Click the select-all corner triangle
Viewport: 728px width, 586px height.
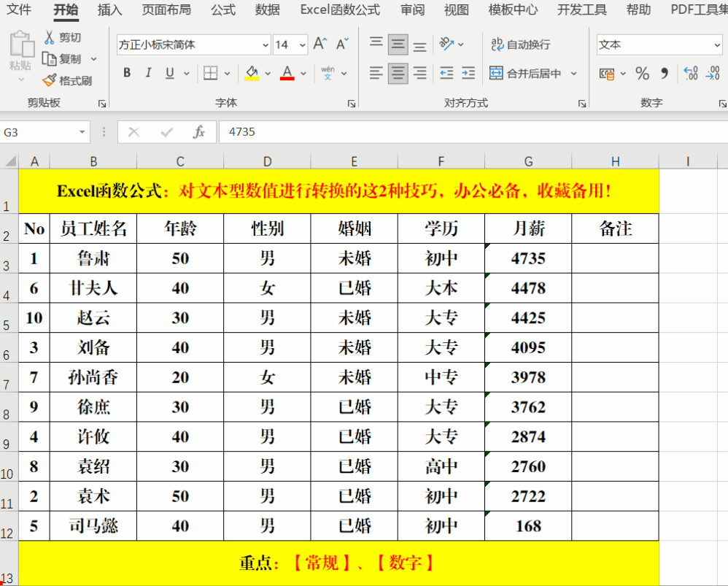[10, 161]
